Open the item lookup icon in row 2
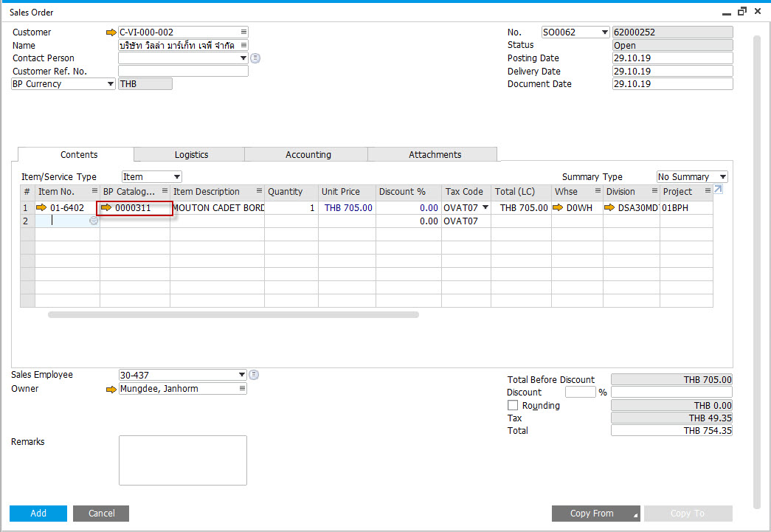This screenshot has width=771, height=532. [x=94, y=221]
